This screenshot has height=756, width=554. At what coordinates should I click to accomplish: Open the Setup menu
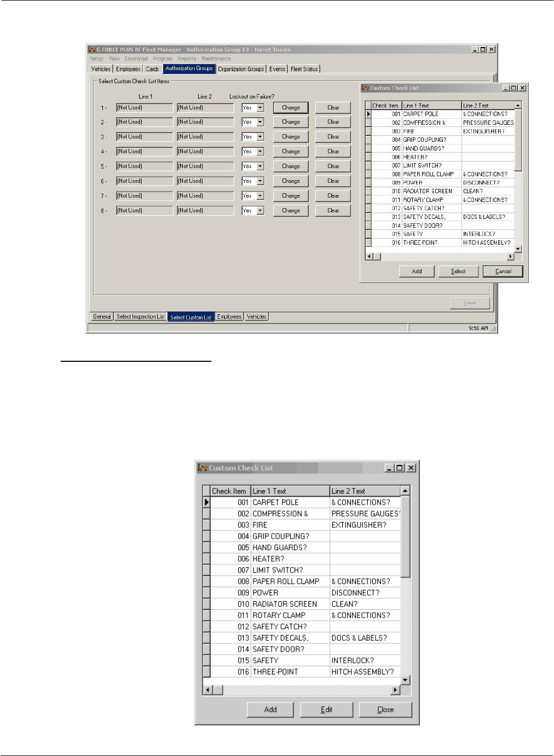[96, 59]
